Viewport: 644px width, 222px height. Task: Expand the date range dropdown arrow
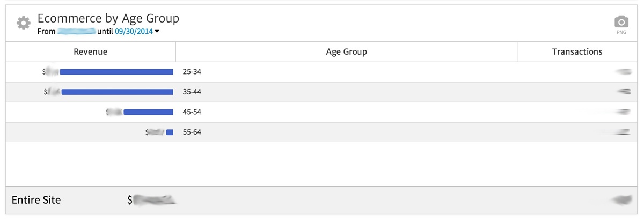(157, 32)
